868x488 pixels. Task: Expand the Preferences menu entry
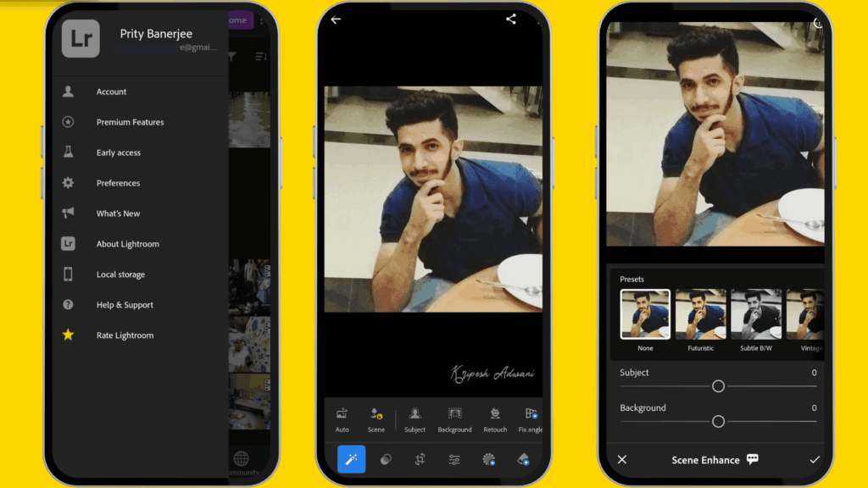tap(118, 182)
